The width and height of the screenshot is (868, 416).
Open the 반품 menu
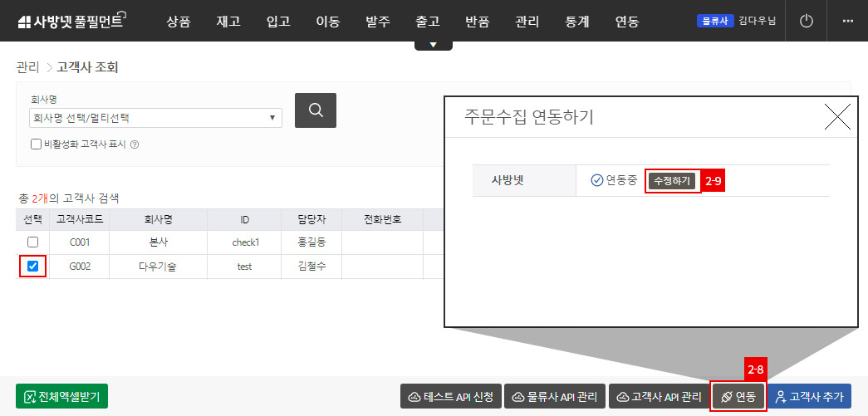coord(478,22)
